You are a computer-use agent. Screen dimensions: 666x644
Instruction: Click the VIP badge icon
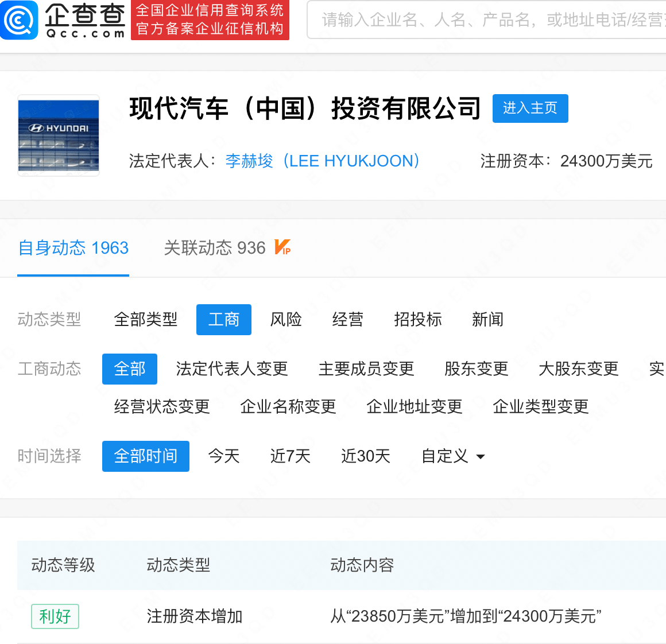coord(282,247)
